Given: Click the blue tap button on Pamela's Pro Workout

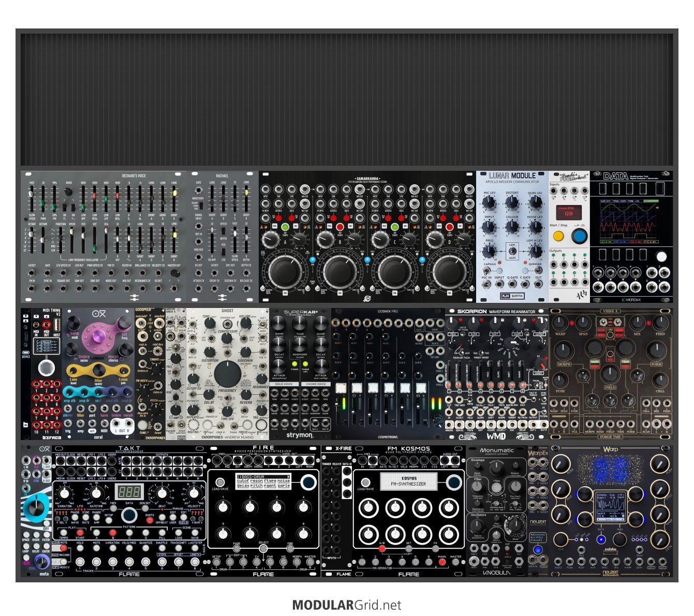Looking at the screenshot, I should click(x=580, y=236).
